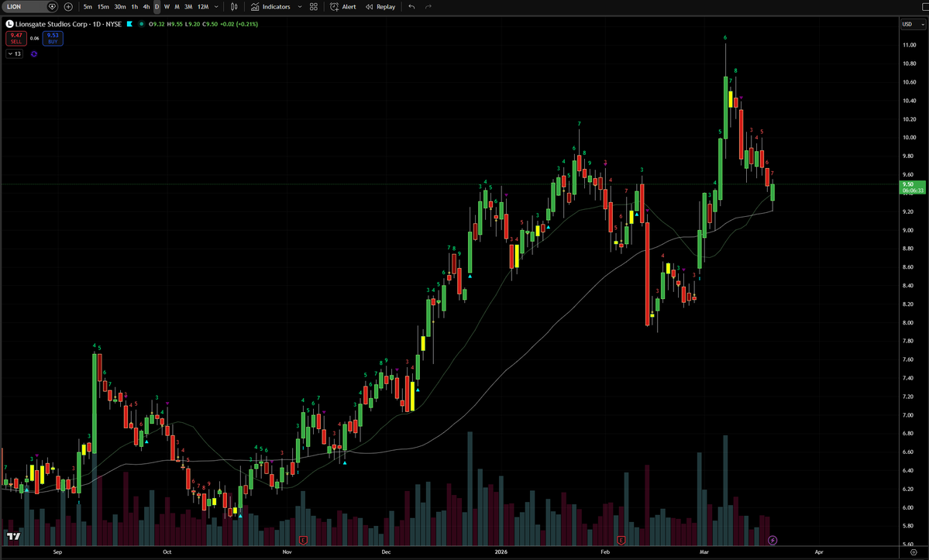Undo the last chart action
This screenshot has height=560, width=929.
(x=411, y=6)
